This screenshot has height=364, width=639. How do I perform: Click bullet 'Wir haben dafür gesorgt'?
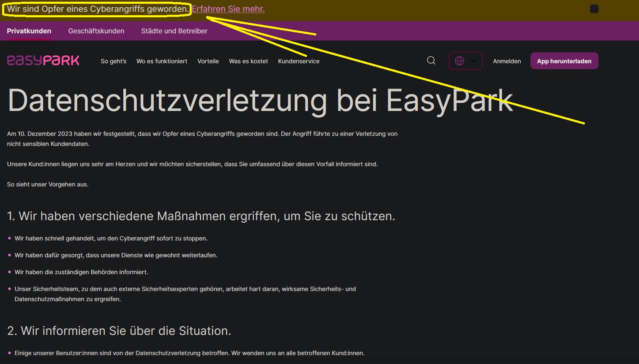[116, 255]
